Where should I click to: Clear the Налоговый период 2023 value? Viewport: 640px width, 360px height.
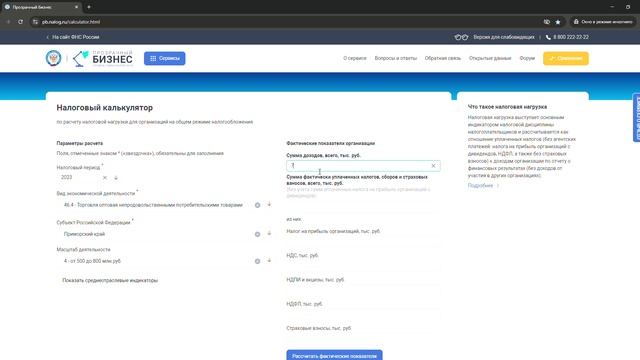(x=105, y=178)
